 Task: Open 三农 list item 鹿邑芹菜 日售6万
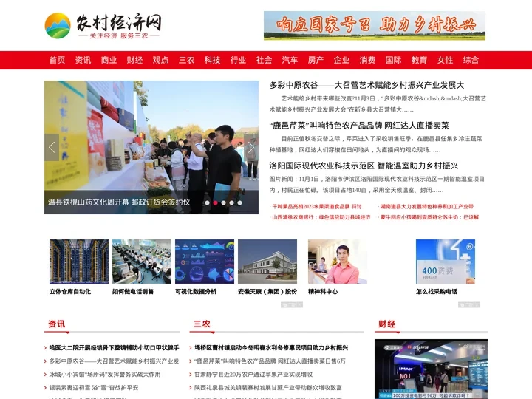[x=270, y=361]
